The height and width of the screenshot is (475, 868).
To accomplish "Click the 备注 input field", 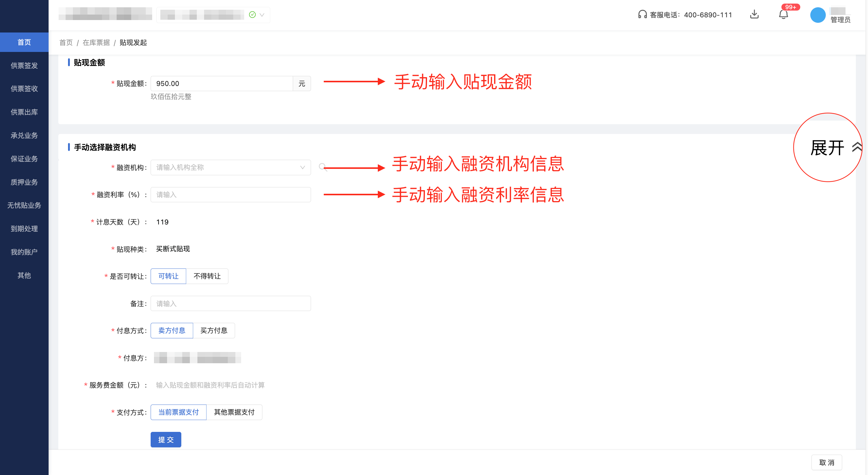I will [231, 303].
